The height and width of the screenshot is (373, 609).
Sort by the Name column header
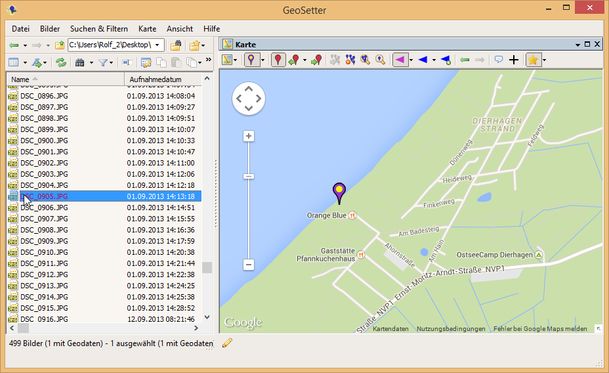(x=65, y=79)
